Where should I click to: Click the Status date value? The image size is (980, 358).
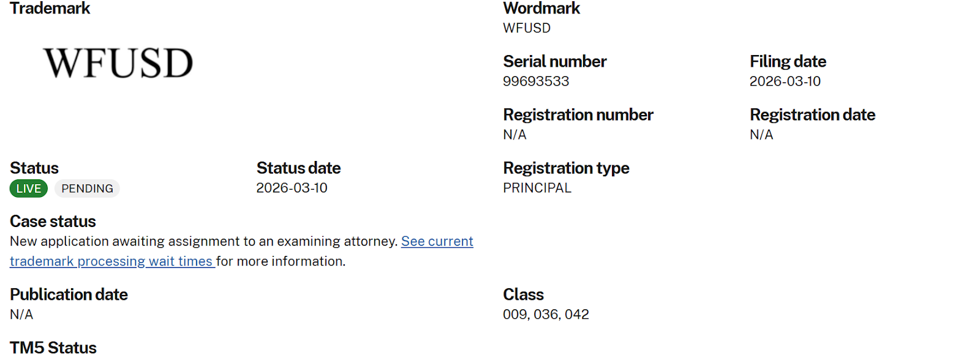point(292,188)
